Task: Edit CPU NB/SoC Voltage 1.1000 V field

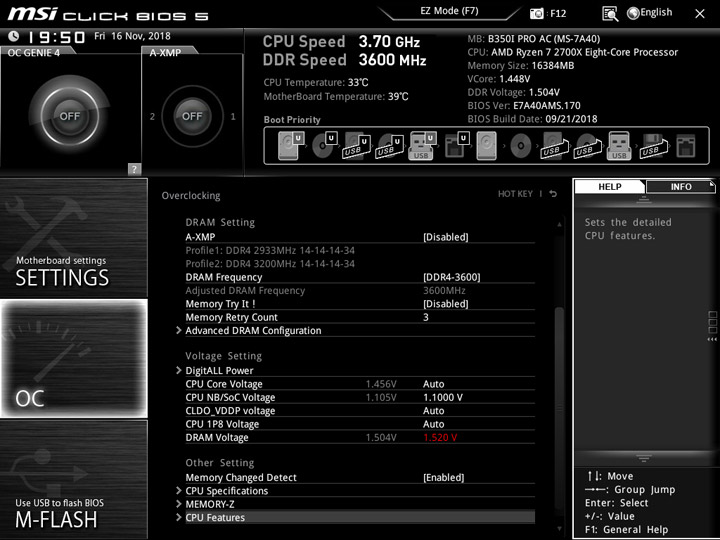Action: tap(443, 397)
